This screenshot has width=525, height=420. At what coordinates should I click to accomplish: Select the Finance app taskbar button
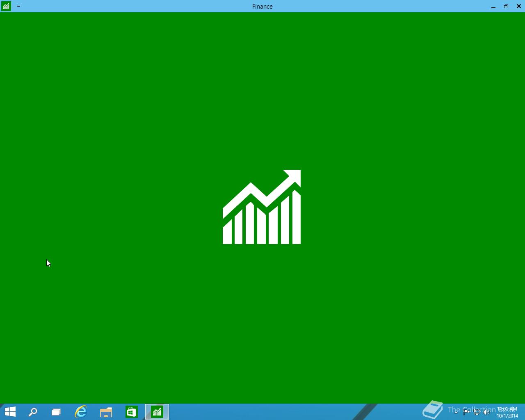[157, 412]
